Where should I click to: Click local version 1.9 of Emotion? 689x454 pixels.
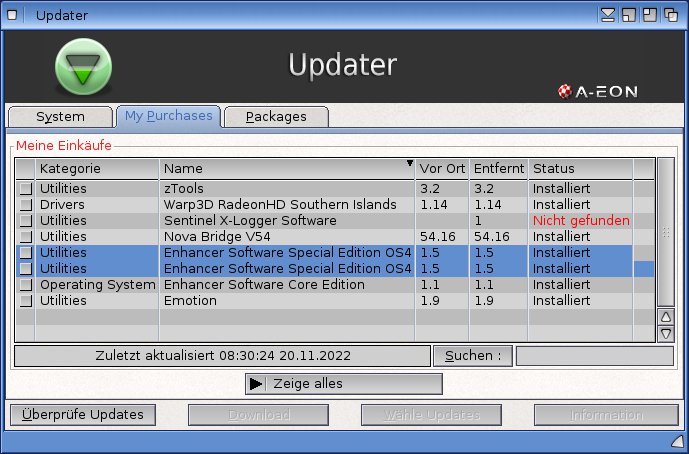tap(429, 301)
